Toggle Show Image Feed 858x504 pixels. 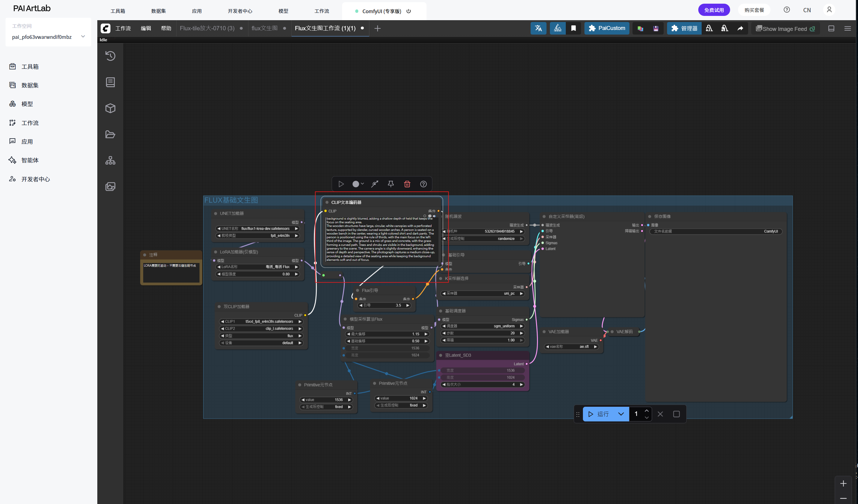(x=785, y=28)
